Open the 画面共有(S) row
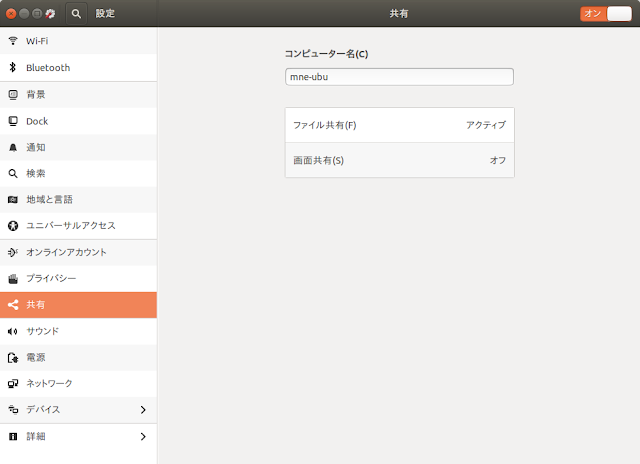Screen dimensions: 640x464 [400, 160]
